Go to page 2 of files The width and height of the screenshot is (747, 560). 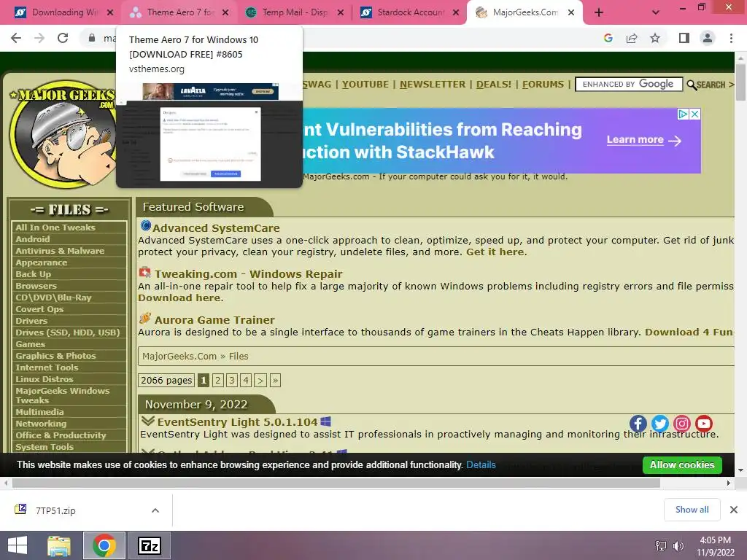click(217, 380)
